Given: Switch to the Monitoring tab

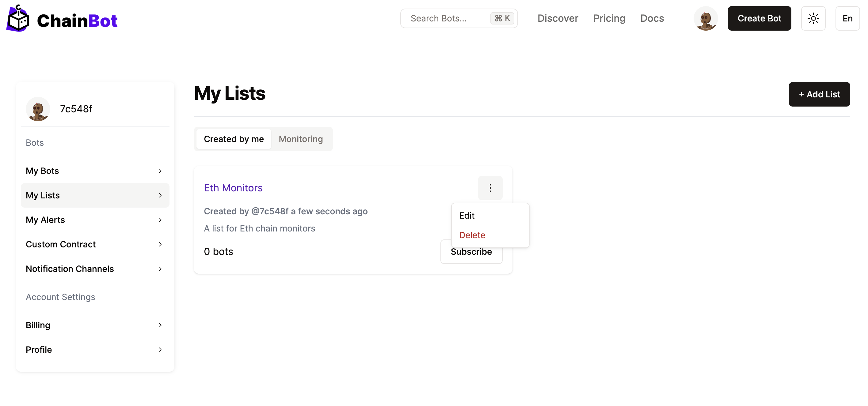Looking at the screenshot, I should tap(301, 139).
